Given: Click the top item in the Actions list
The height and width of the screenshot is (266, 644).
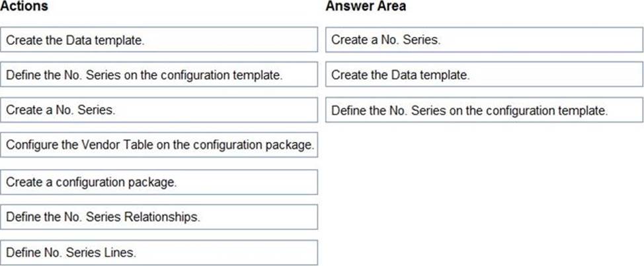Looking at the screenshot, I should coord(159,40).
